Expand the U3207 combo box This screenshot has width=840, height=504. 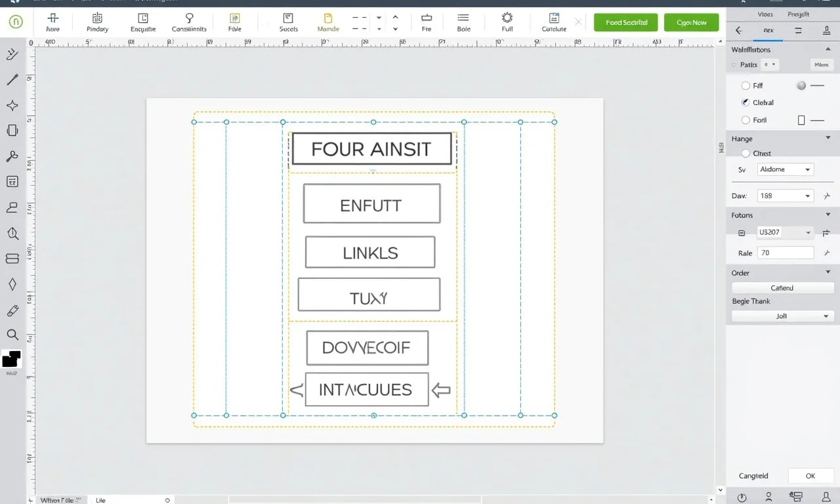click(x=785, y=232)
